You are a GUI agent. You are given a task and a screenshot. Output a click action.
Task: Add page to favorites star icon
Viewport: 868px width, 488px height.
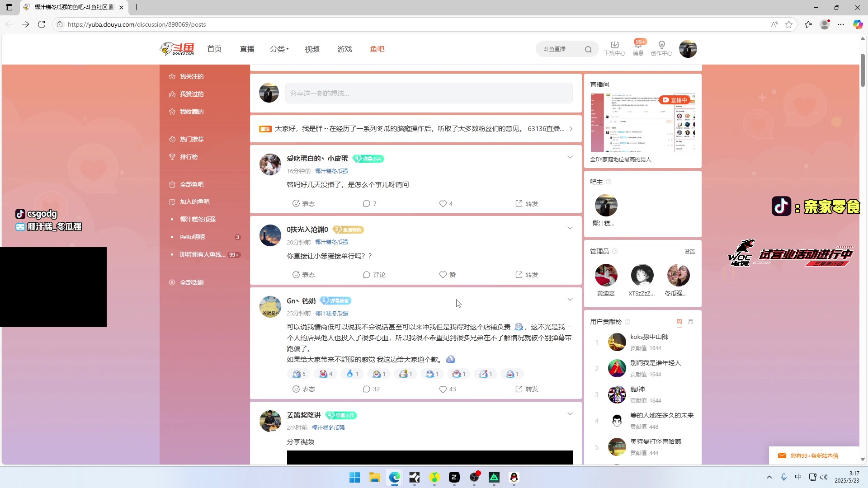789,24
